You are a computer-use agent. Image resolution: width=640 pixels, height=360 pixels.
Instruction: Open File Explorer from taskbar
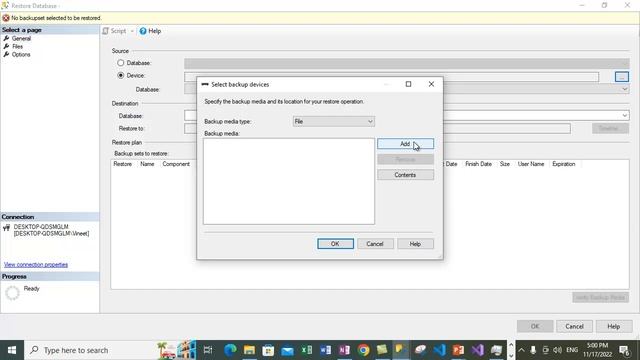click(249, 350)
